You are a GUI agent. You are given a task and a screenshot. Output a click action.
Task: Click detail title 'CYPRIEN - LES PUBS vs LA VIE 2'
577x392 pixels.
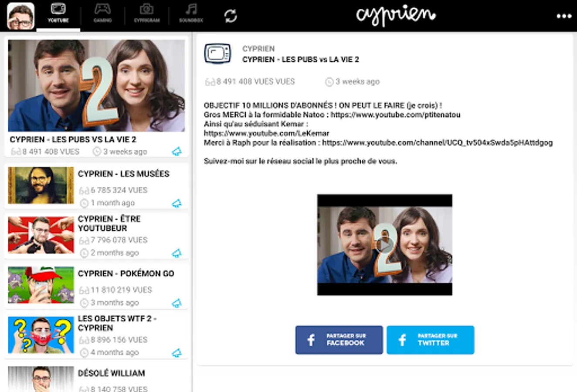301,60
